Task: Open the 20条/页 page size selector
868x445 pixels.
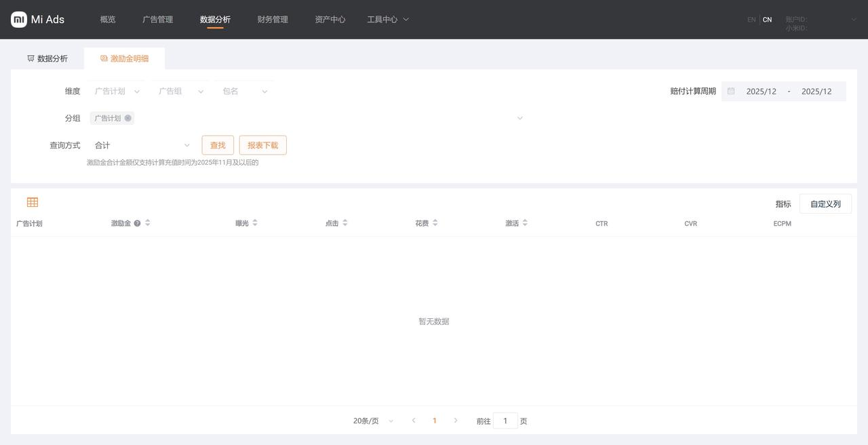Action: click(x=373, y=421)
